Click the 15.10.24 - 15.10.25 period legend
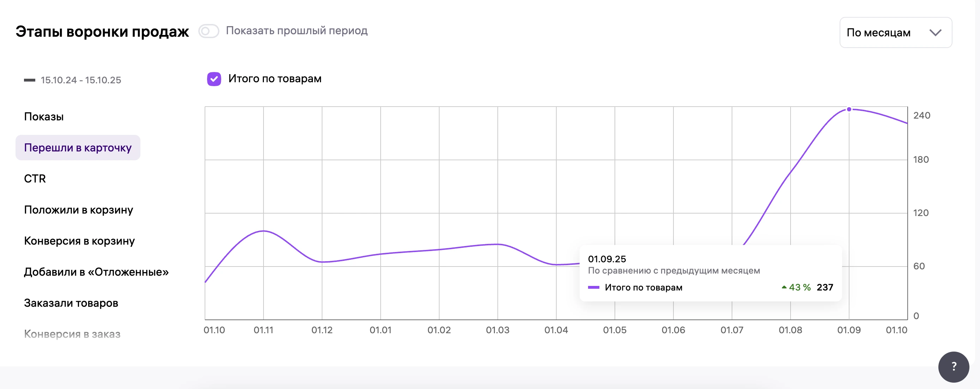This screenshot has width=980, height=389. click(x=81, y=80)
